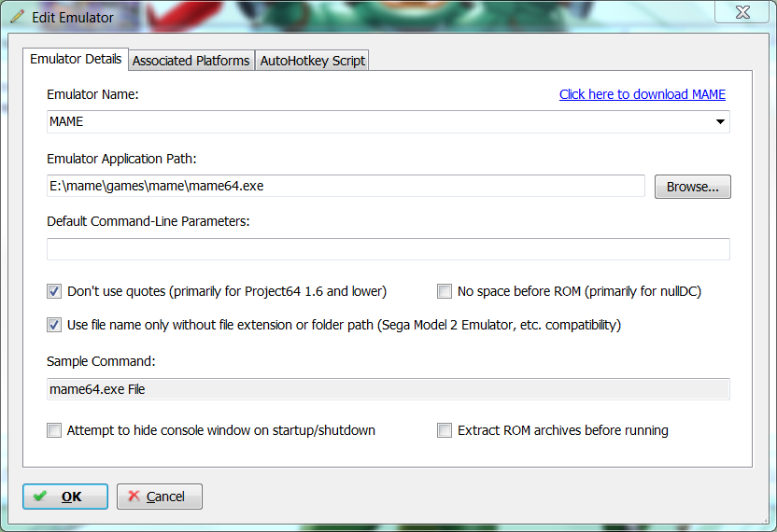Close the Edit Emulator dialog
The height and width of the screenshot is (532, 777).
[x=742, y=12]
